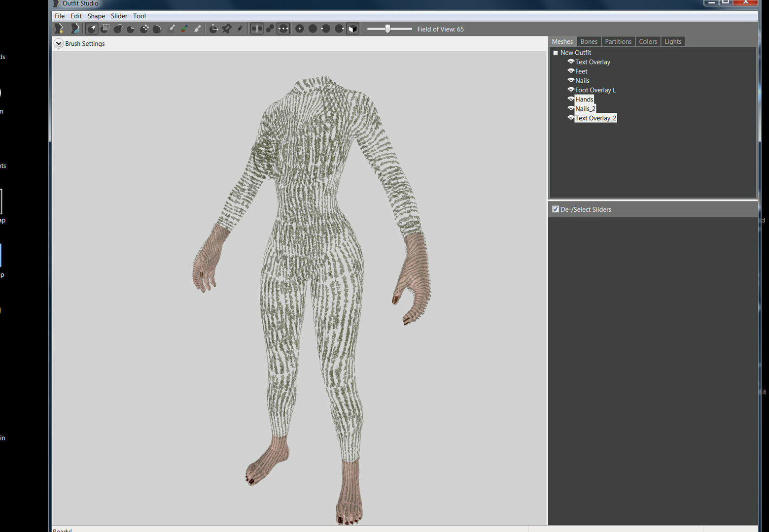Open the Edit menu
Image resolution: width=769 pixels, height=532 pixels.
coord(76,16)
